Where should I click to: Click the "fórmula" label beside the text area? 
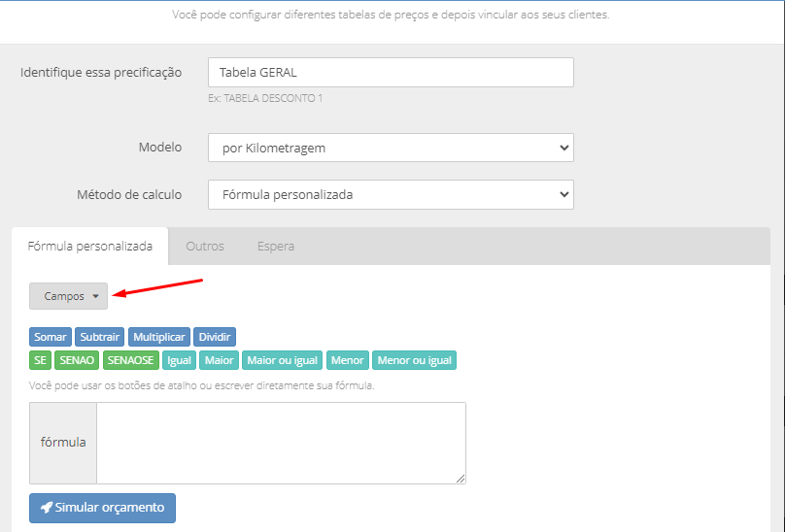[x=63, y=443]
